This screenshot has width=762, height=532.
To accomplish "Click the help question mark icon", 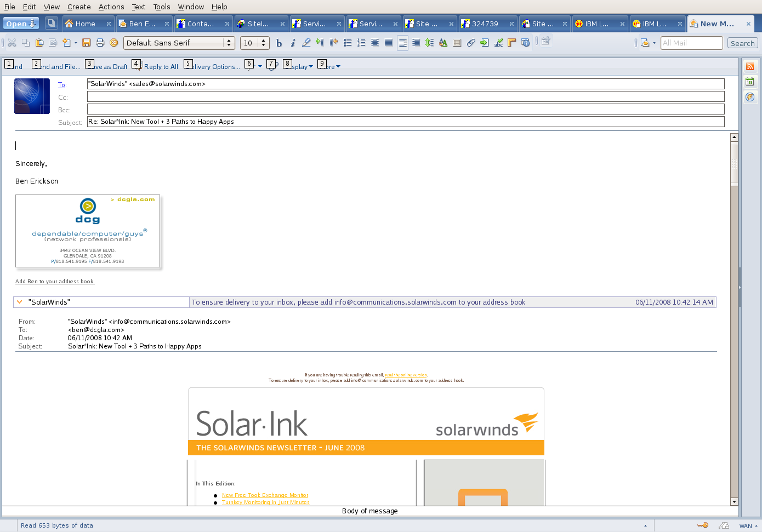I will 526,43.
